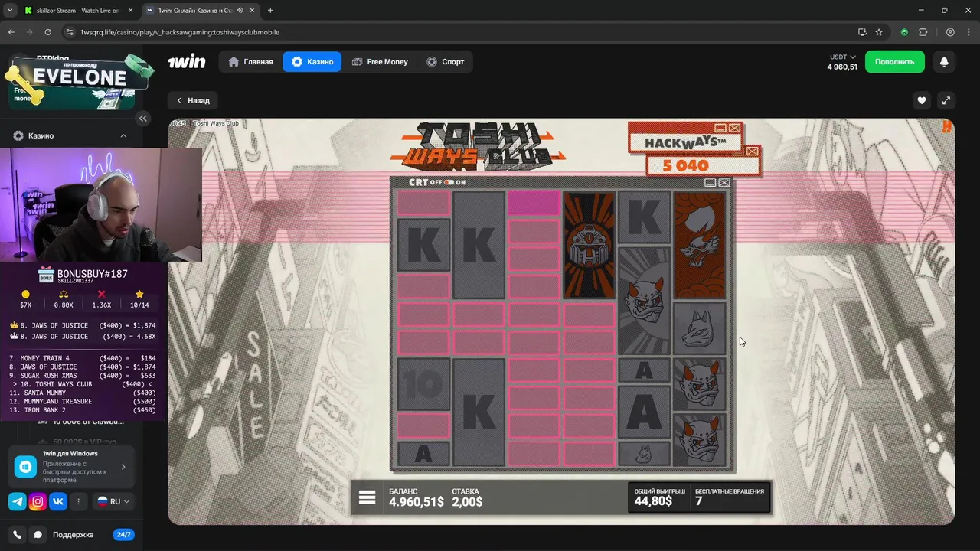Click the address bar URL
This screenshot has height=551, width=980.
point(179,32)
